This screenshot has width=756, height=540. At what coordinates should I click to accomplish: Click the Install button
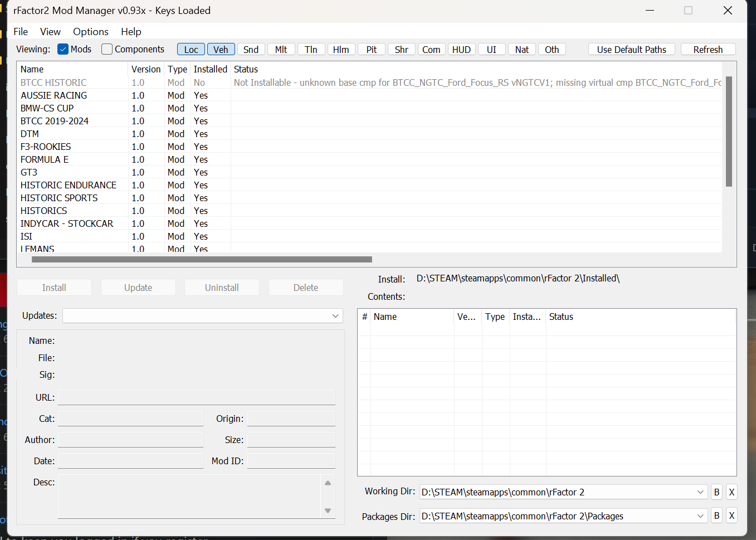tap(54, 288)
